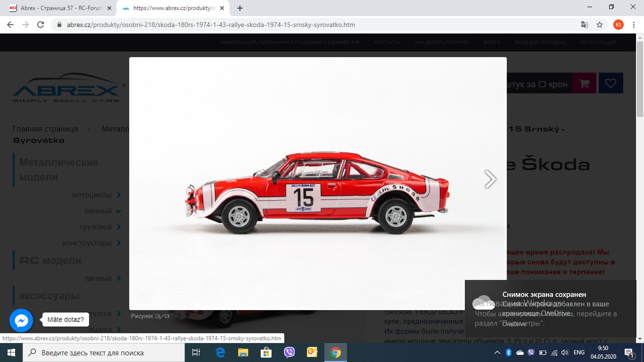Click Windows taskbar search box
Viewport: 644px width, 362px height.
[104, 352]
